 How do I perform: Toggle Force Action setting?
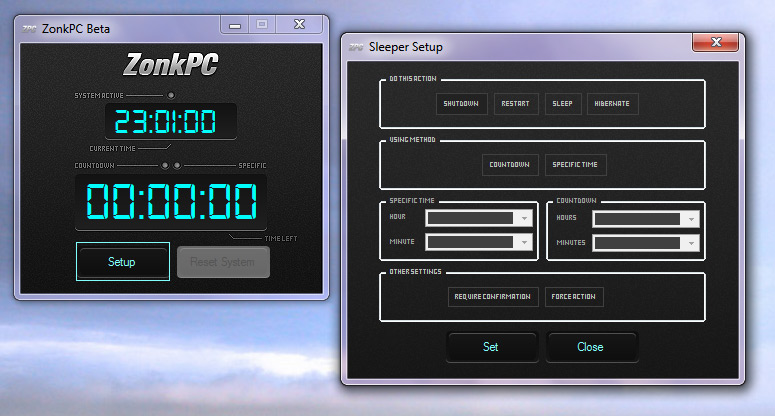574,296
